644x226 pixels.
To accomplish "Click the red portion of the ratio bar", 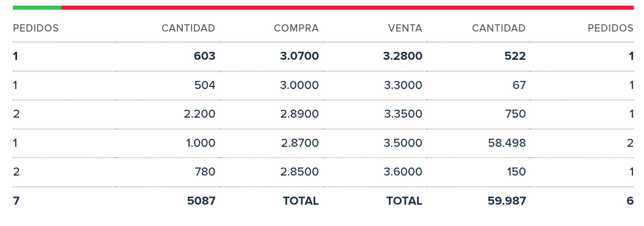I will tap(347, 7).
